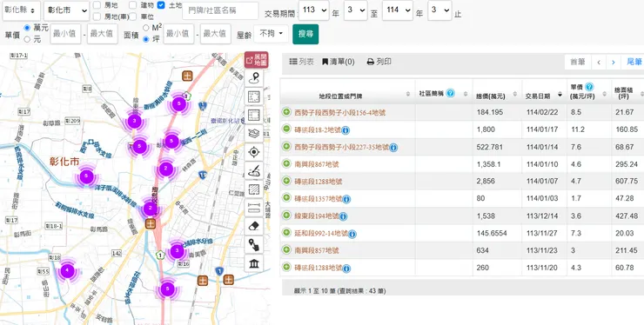
Task: Select the pin with pointer tool
Action: click(254, 244)
